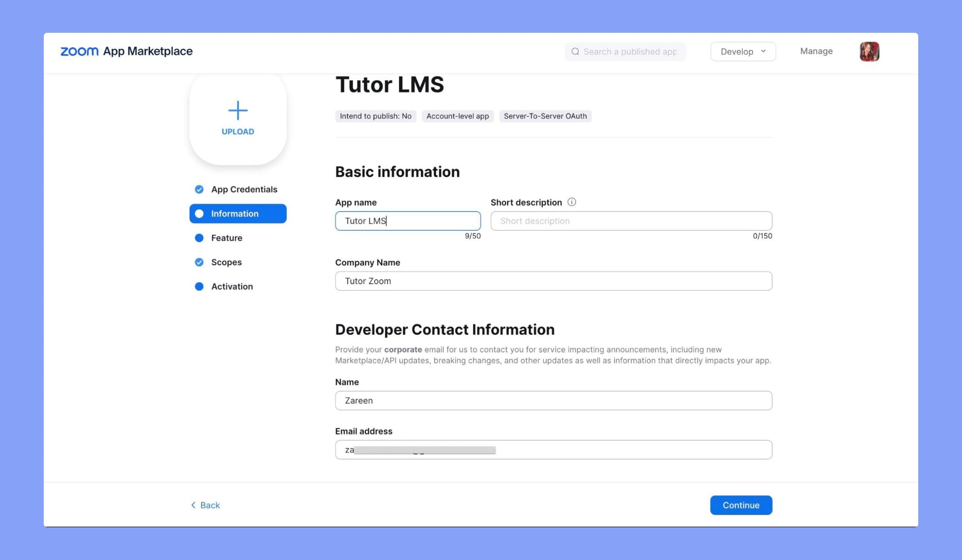Click the back chevron beside Back
Image resolution: width=962 pixels, height=560 pixels.
pos(193,505)
